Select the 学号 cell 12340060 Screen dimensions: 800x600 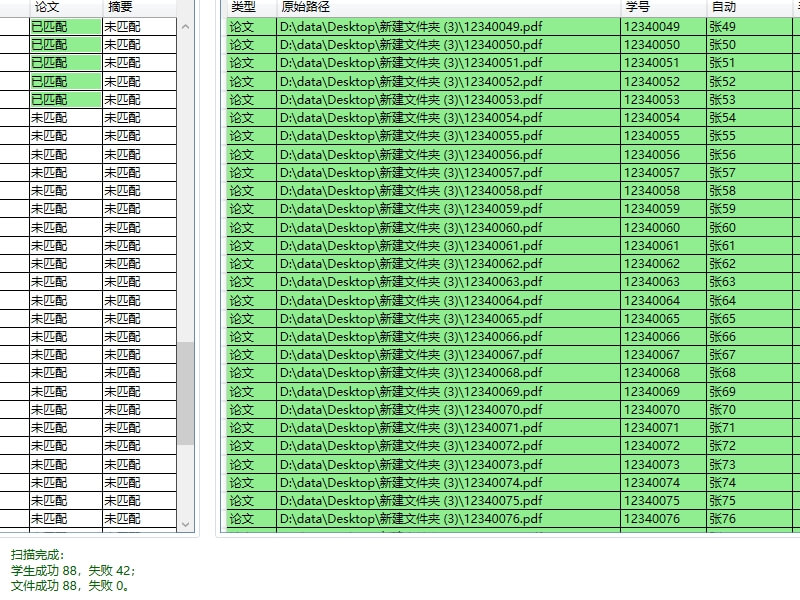pos(651,227)
